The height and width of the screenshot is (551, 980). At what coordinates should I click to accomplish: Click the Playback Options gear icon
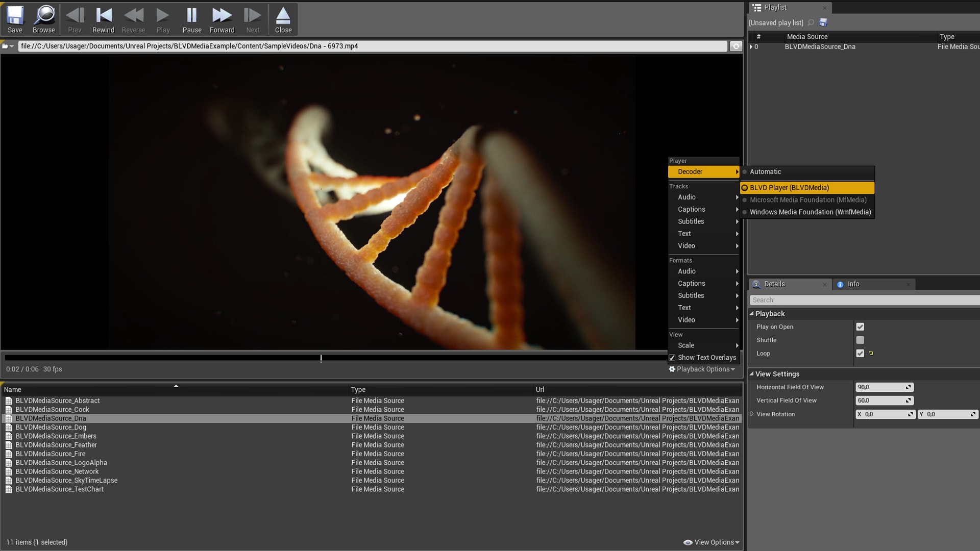(x=672, y=369)
